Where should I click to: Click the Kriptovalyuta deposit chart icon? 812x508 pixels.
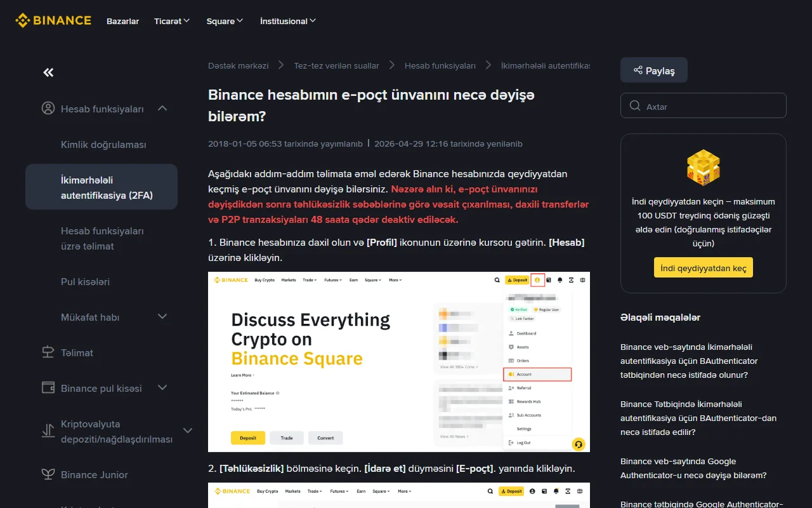click(48, 431)
